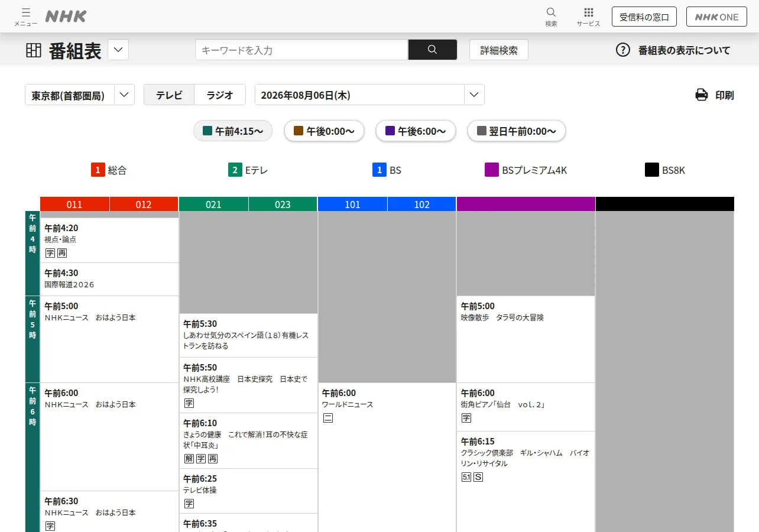The width and height of the screenshot is (759, 532).
Task: Click 二 bilingual icon under ワールドニュース
Action: point(328,418)
